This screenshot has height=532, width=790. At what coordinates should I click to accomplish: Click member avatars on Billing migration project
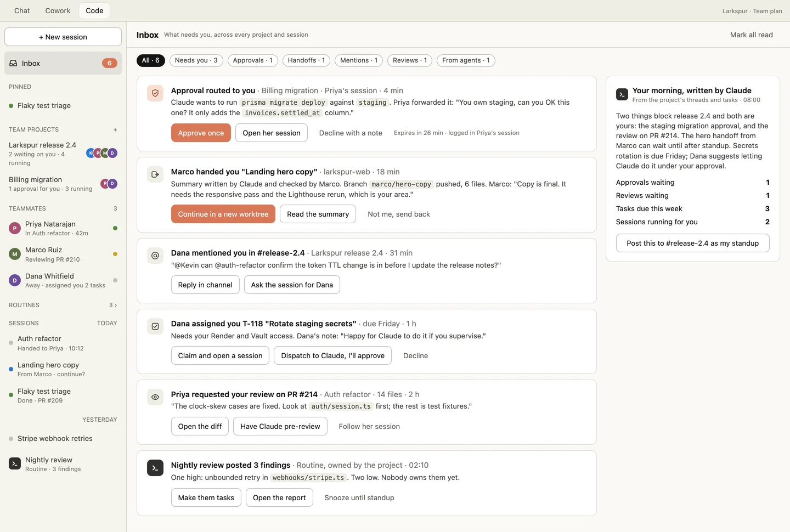109,184
